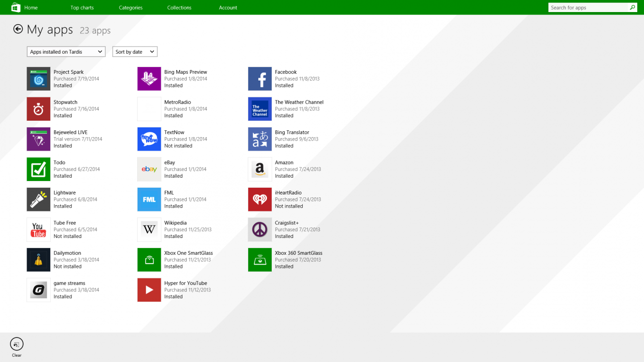The width and height of the screenshot is (644, 362).
Task: Click 'Not installed' under iHeartRadio
Action: point(289,206)
